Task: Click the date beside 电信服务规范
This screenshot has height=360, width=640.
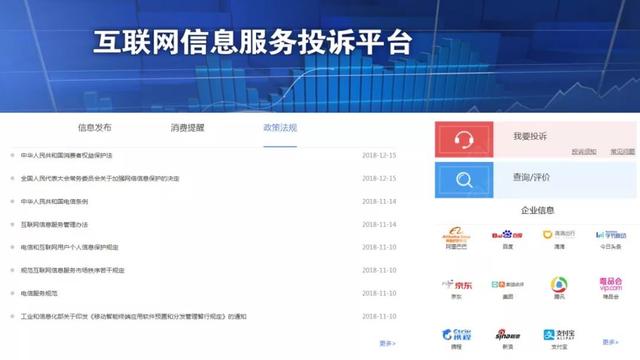Action: [379, 293]
